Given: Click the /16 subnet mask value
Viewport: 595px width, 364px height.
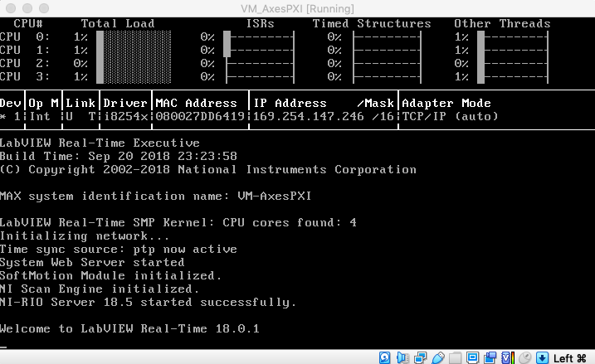Looking at the screenshot, I should [383, 116].
